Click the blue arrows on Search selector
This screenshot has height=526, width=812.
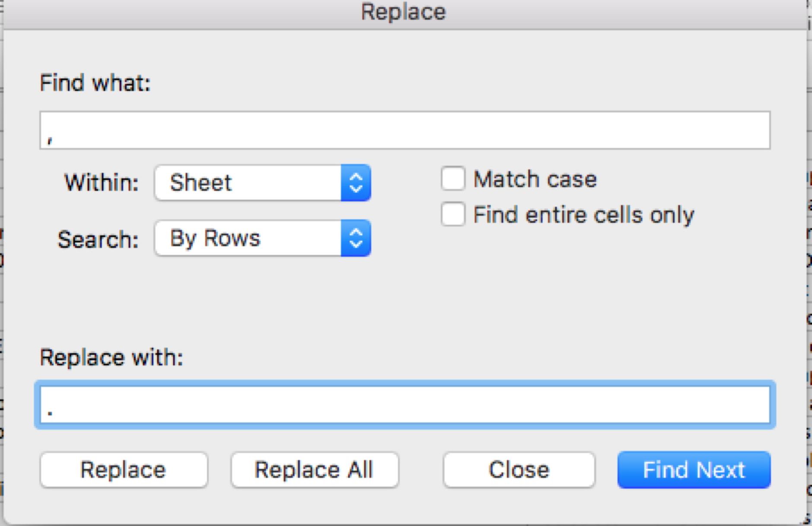[x=356, y=238]
